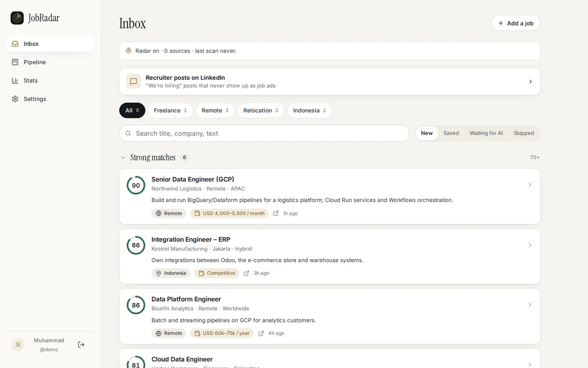Screen dimensions: 588x368
Task: Click the search magnifier icon
Action: pos(128,133)
